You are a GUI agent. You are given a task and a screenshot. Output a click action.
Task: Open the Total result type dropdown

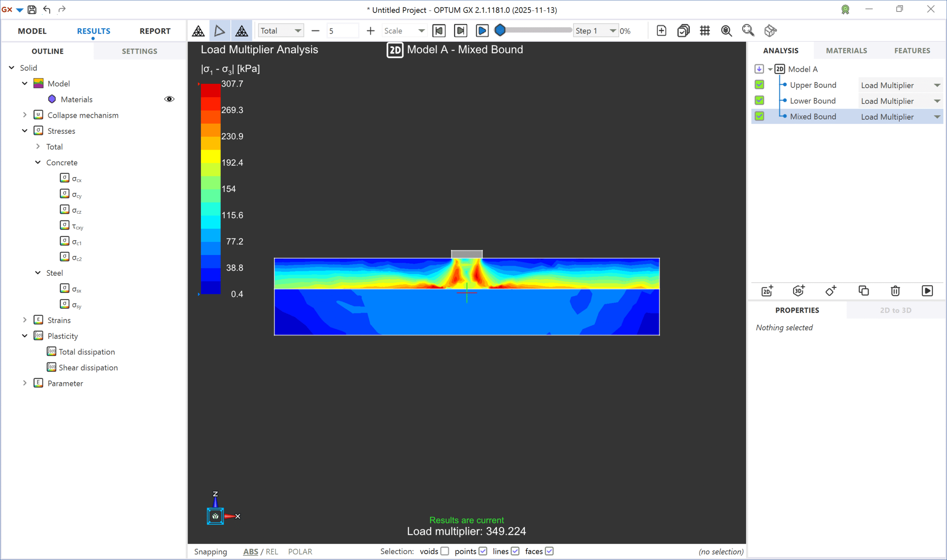[280, 31]
